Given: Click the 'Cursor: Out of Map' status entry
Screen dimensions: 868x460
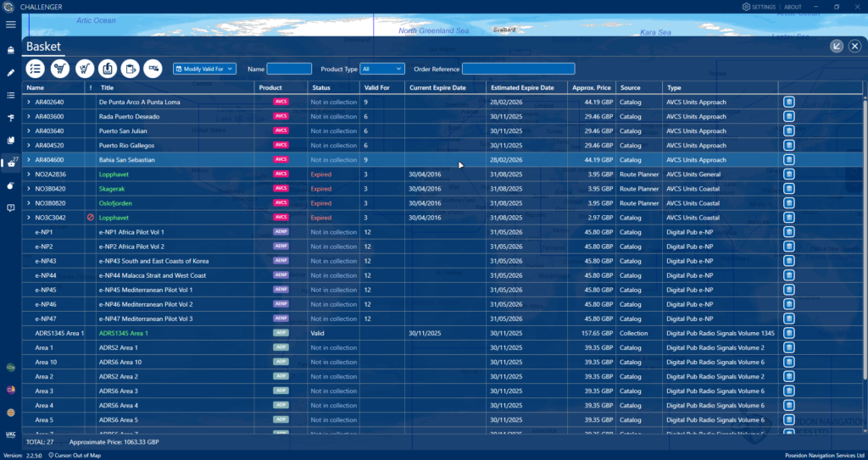Looking at the screenshot, I should point(75,456).
